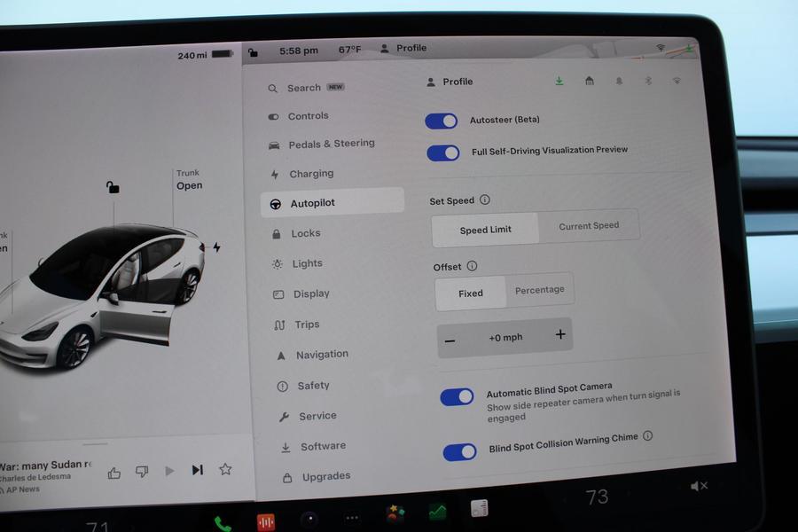
Task: Favorite the current track with star icon
Action: (225, 469)
